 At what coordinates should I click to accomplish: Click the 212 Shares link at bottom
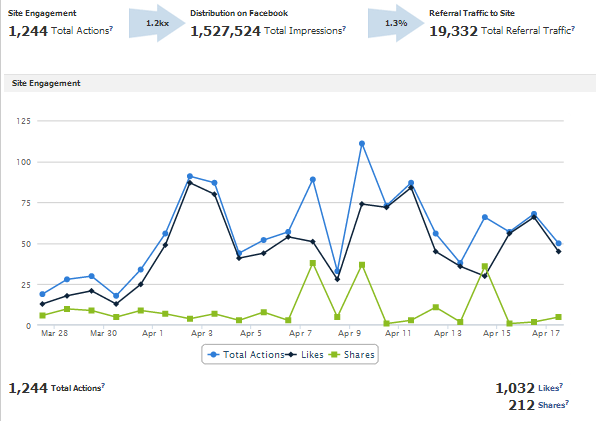coord(538,405)
